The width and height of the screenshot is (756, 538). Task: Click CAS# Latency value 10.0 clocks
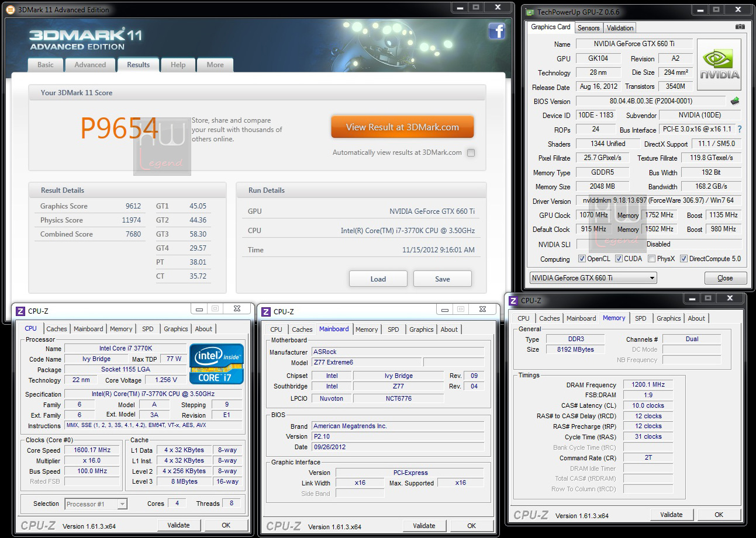click(x=648, y=405)
